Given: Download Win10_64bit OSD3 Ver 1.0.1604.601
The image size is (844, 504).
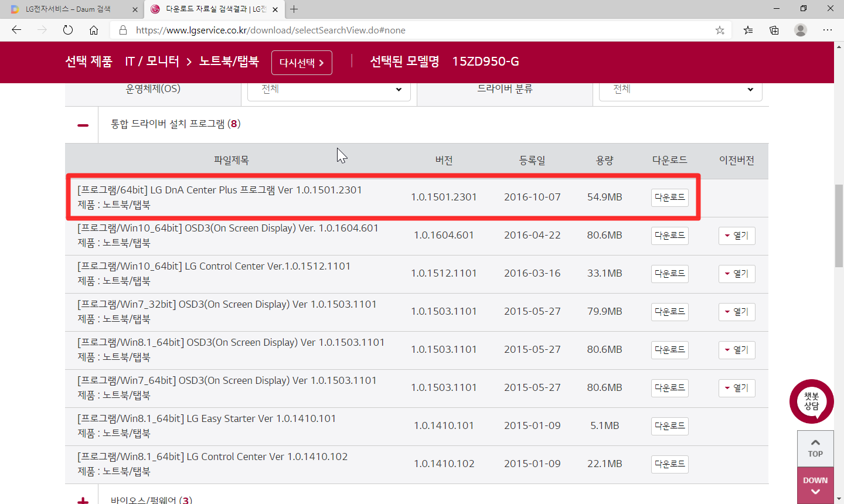Looking at the screenshot, I should 669,236.
